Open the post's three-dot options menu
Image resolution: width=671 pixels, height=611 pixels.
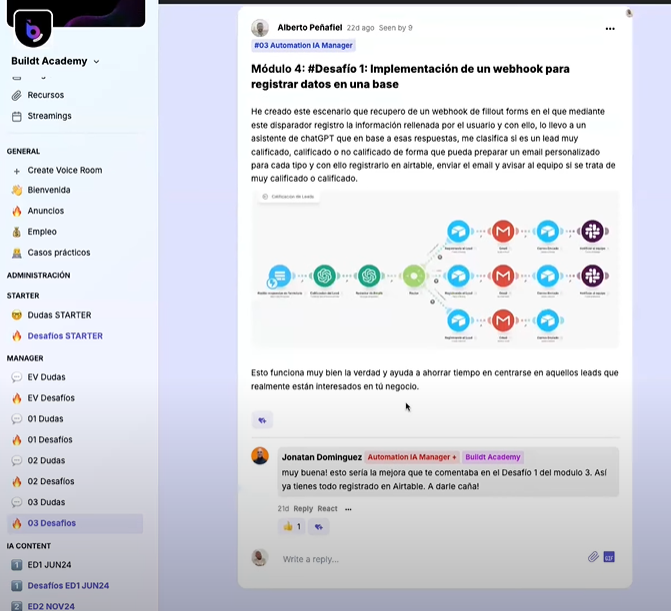click(610, 29)
